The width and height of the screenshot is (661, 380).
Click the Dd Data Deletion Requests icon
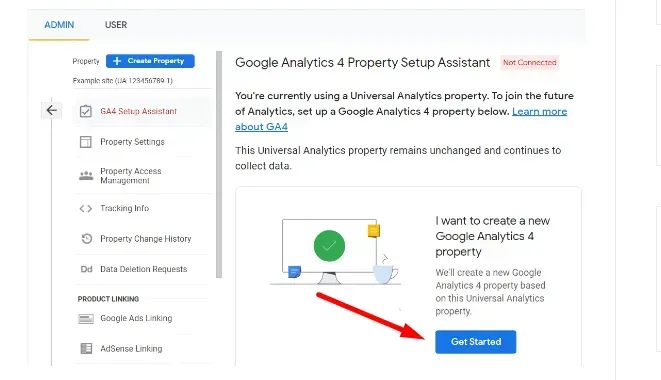click(86, 269)
